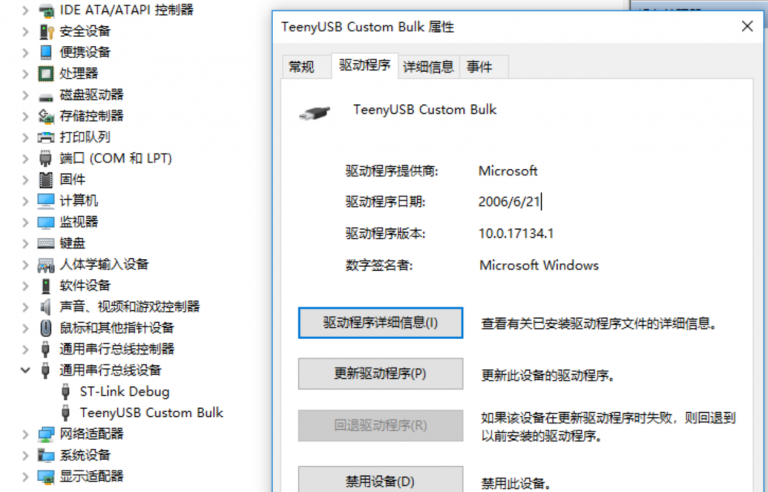768x492 pixels.
Task: Click the 驱动程序详细信息(I) button
Action: (380, 323)
